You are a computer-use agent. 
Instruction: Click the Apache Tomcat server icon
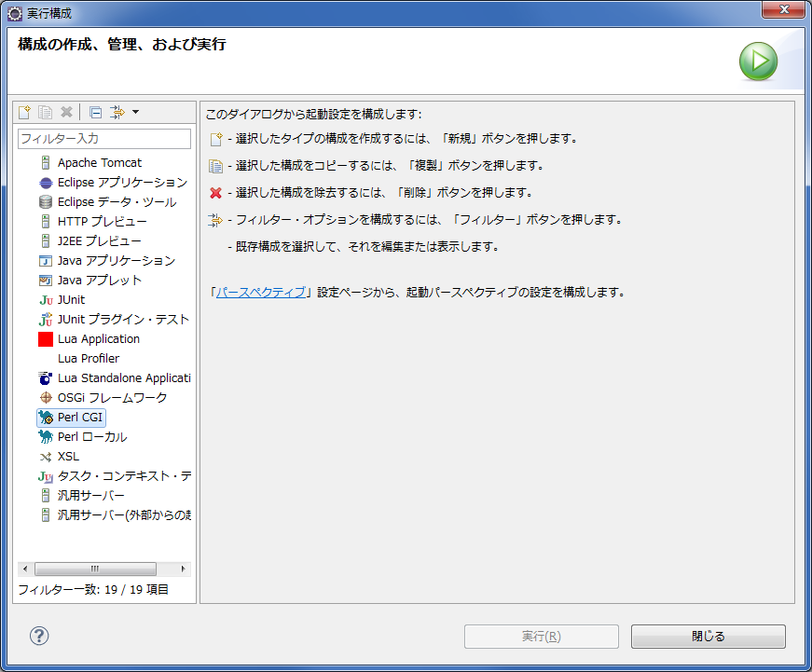46,162
